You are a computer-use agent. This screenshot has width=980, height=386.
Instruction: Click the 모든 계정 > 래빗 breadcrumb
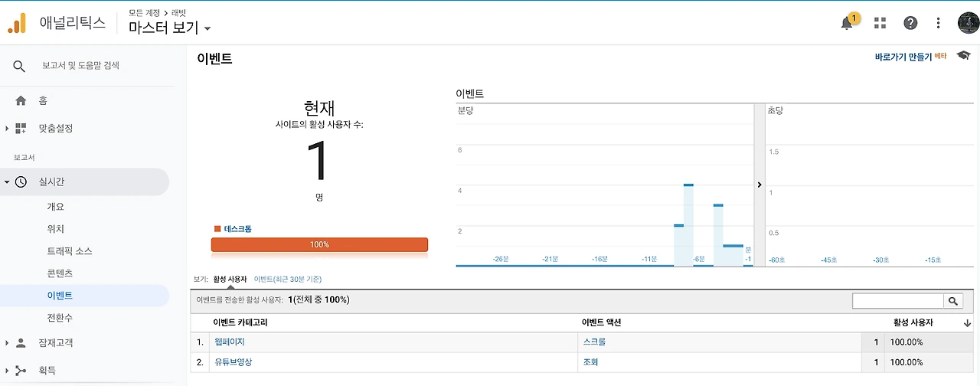[x=157, y=12]
